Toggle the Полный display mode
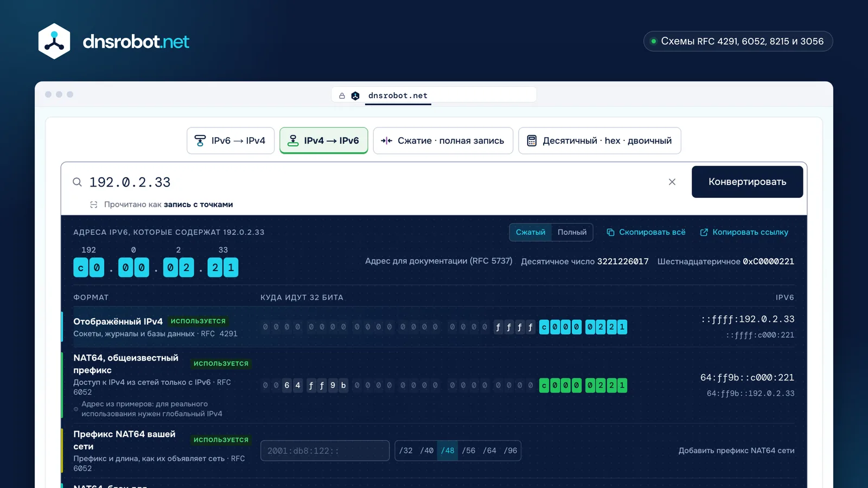This screenshot has height=488, width=868. 572,232
